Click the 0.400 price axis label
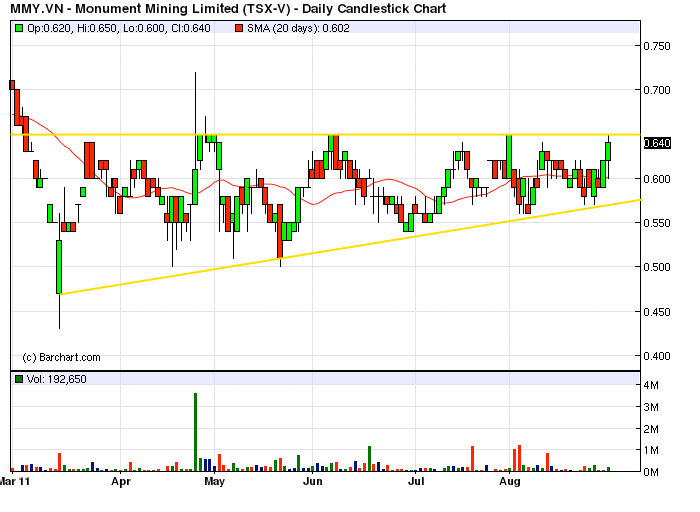Viewport: 700px width, 512px height. pos(657,356)
